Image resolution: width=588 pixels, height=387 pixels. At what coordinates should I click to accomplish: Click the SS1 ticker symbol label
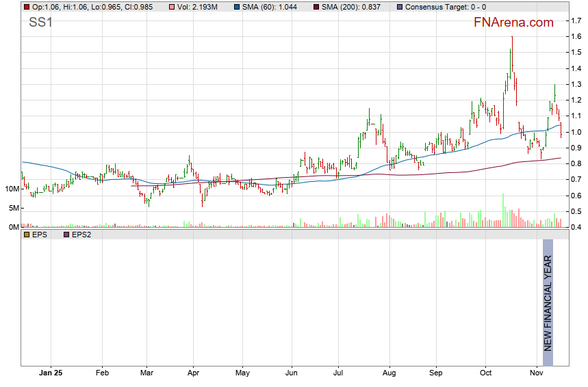click(40, 23)
